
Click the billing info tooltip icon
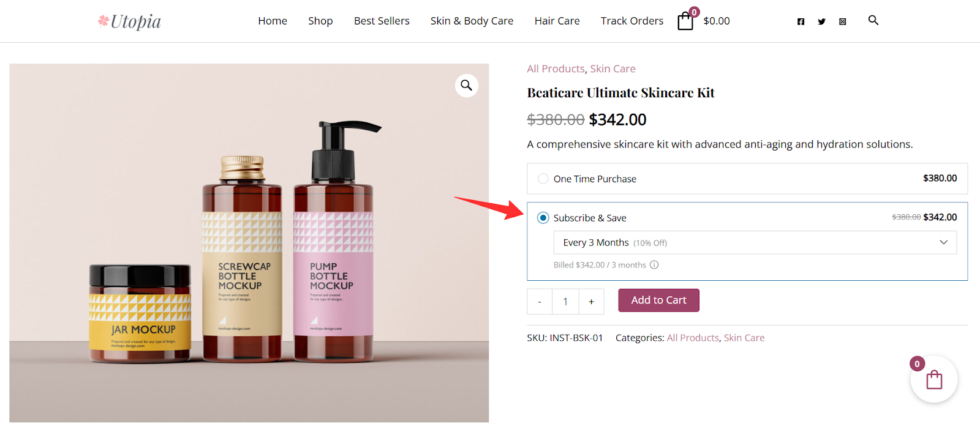pyautogui.click(x=654, y=265)
